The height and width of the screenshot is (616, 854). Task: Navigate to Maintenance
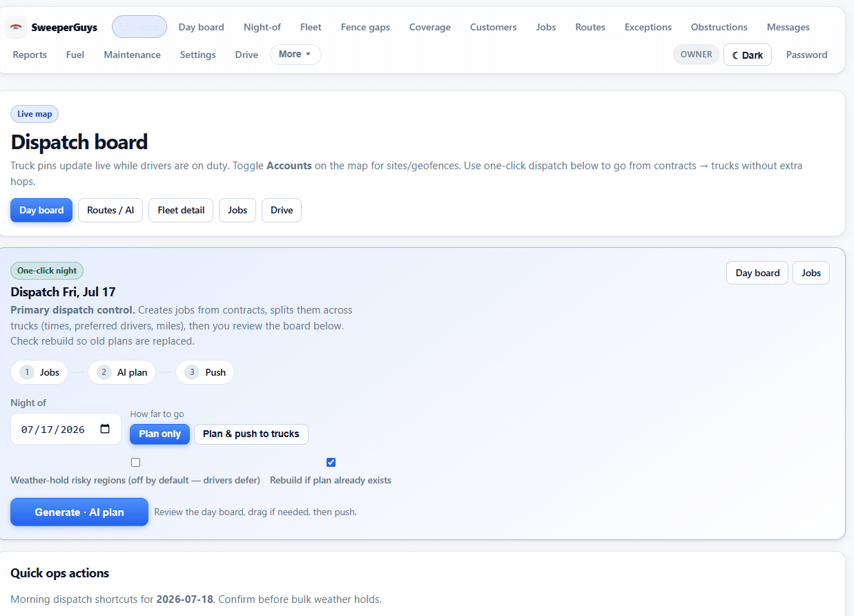click(x=133, y=55)
